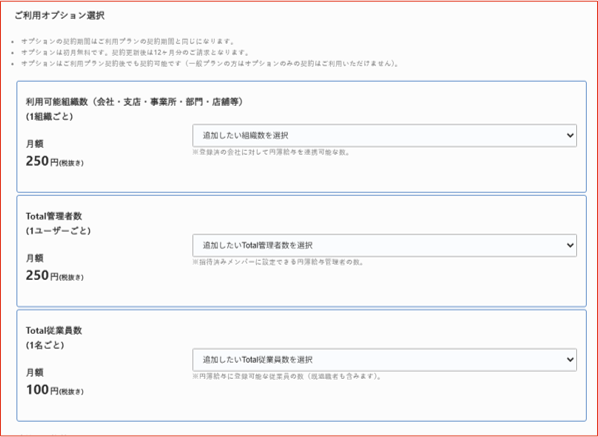Open the 追加したいTotal従業員数を選択 dropdown

tap(384, 360)
